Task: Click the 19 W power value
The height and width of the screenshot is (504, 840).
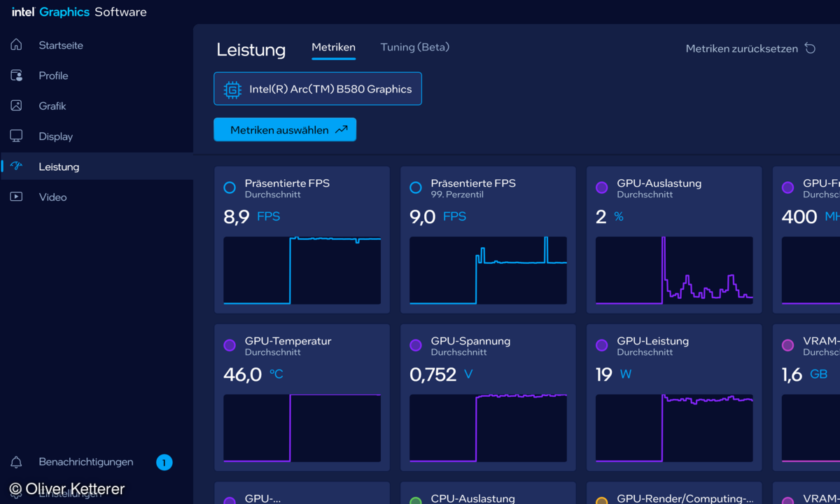Action: (613, 374)
